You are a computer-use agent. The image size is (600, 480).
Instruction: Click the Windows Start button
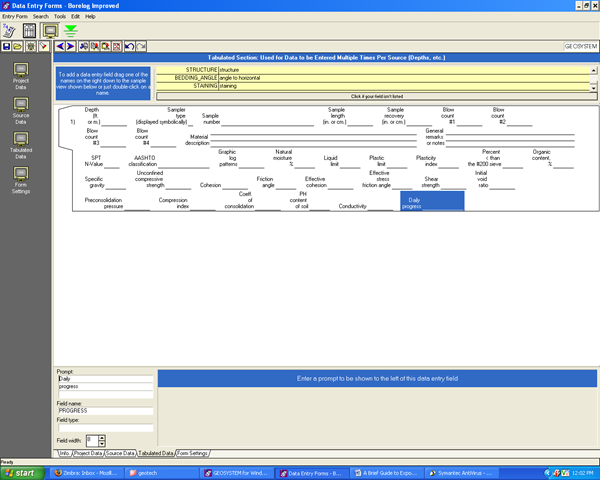coord(23,473)
